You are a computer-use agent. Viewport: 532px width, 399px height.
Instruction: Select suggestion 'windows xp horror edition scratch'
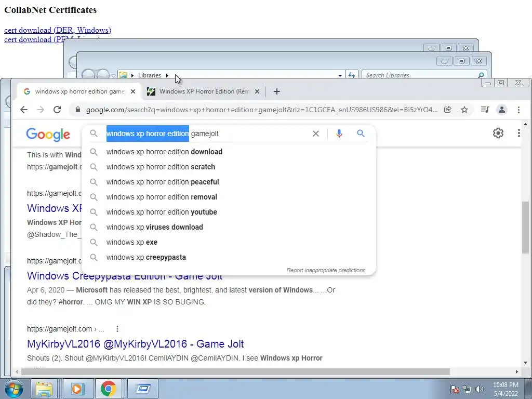pyautogui.click(x=229, y=167)
